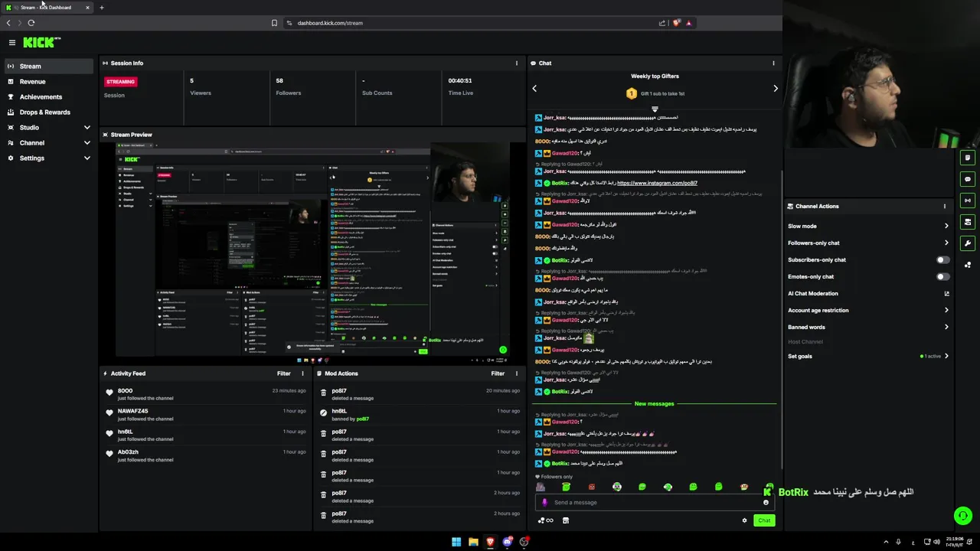Open Set goals with 1 active

868,357
